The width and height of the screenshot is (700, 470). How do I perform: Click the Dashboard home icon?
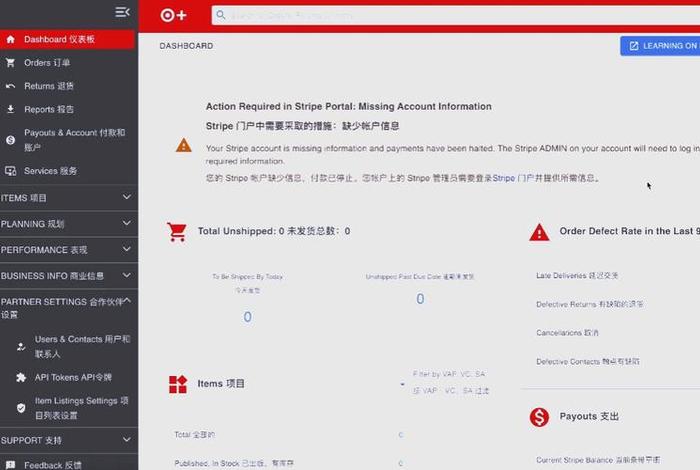pos(11,39)
